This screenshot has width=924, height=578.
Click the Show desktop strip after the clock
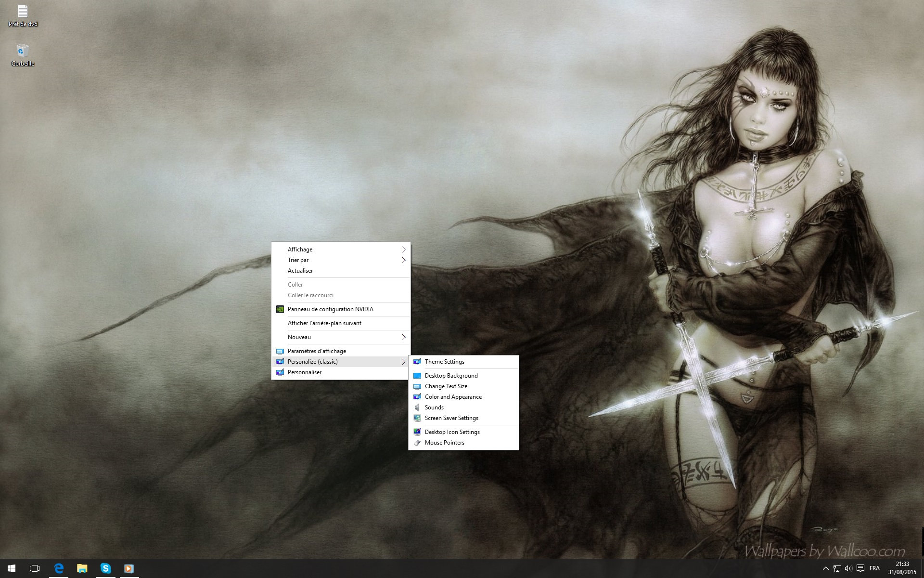pos(922,568)
